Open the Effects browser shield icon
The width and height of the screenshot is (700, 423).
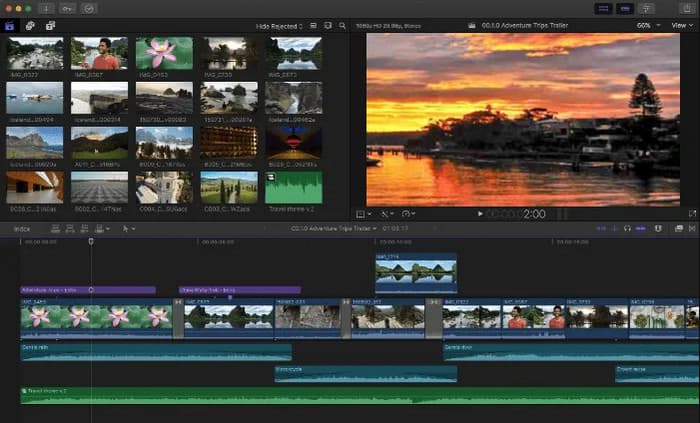point(658,228)
